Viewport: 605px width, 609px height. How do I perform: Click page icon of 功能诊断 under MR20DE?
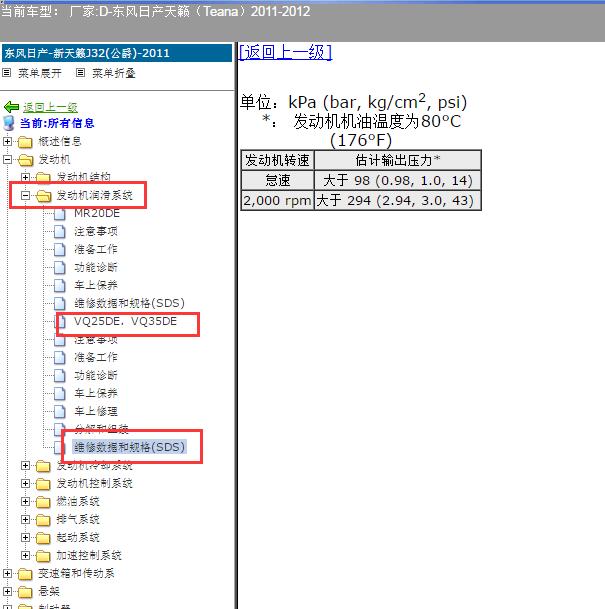[x=59, y=267]
